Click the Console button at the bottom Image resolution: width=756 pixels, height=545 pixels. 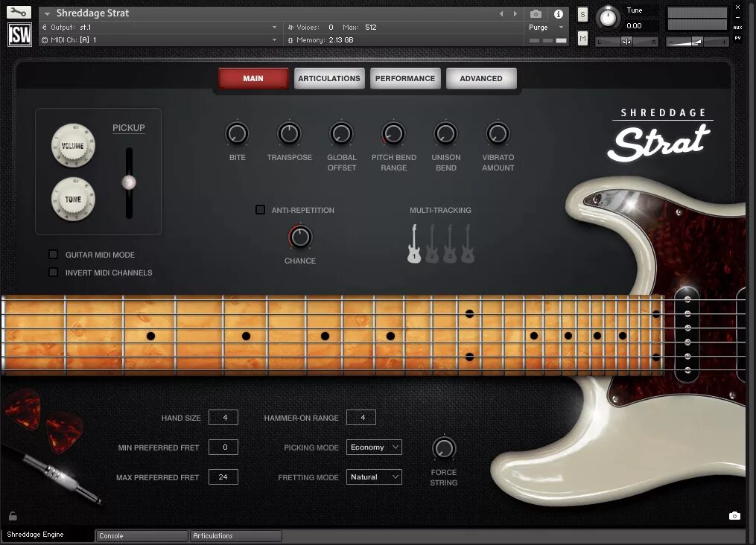(141, 535)
